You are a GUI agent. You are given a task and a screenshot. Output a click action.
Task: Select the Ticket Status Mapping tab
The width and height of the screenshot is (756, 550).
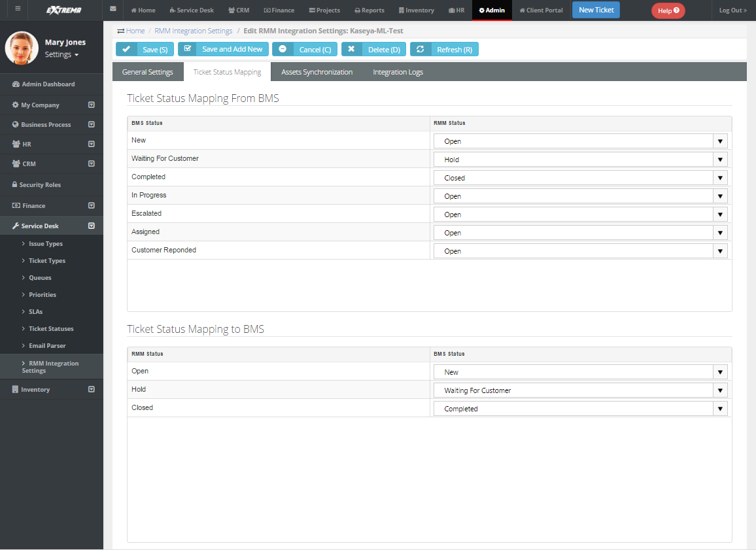coord(227,72)
